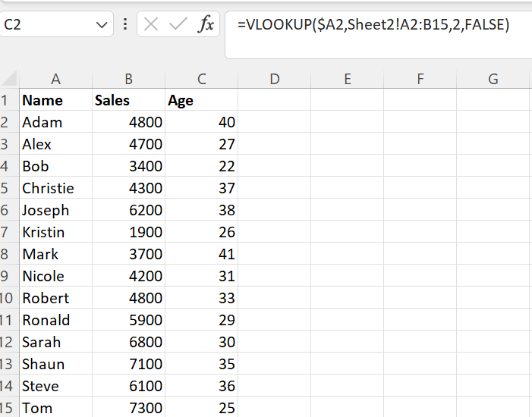The height and width of the screenshot is (417, 532).
Task: Click Tom's sales value 7300
Action: (x=128, y=407)
